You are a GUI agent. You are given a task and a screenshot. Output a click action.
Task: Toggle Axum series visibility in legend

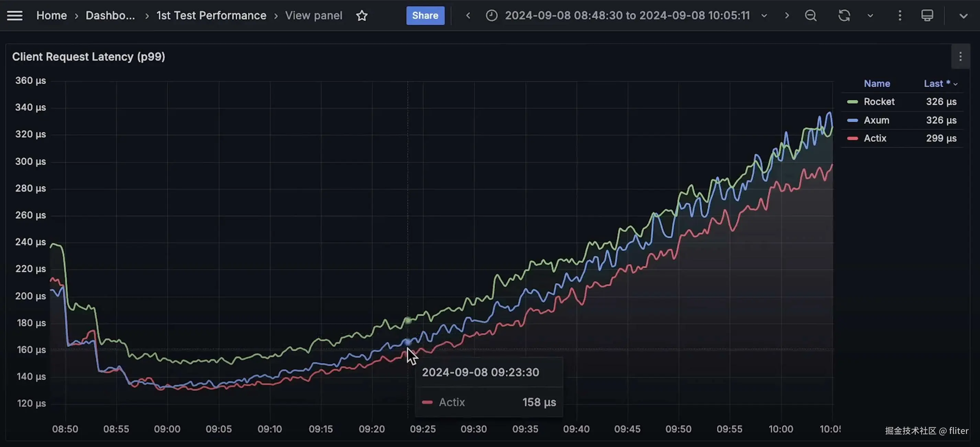click(x=876, y=120)
